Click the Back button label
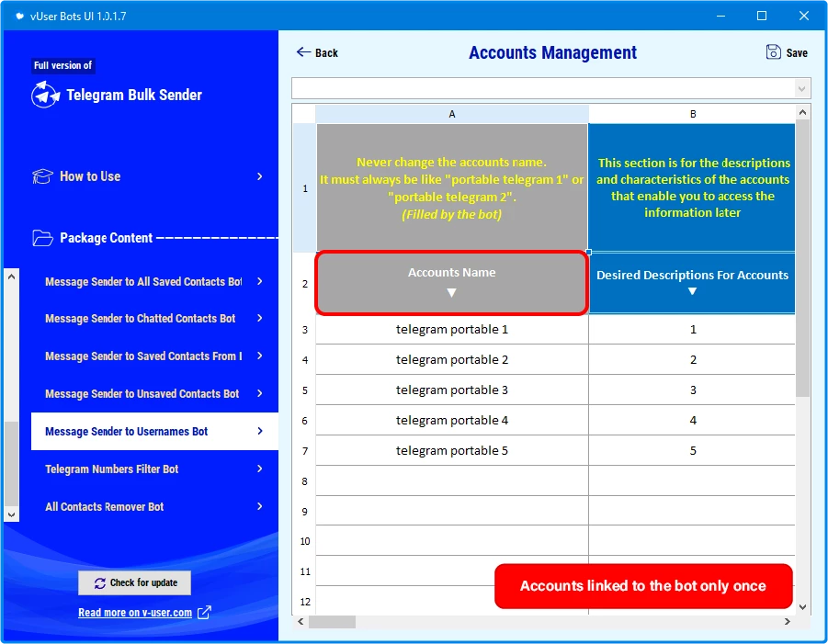 pyautogui.click(x=326, y=52)
